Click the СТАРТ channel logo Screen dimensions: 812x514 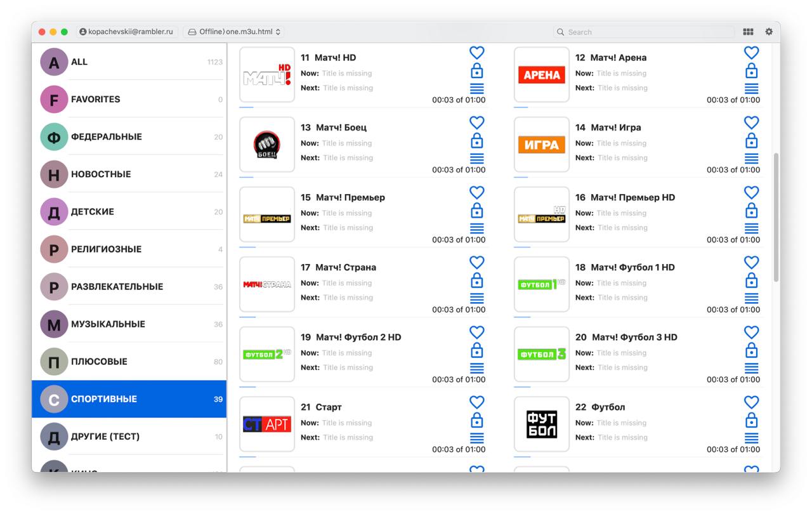tap(267, 424)
